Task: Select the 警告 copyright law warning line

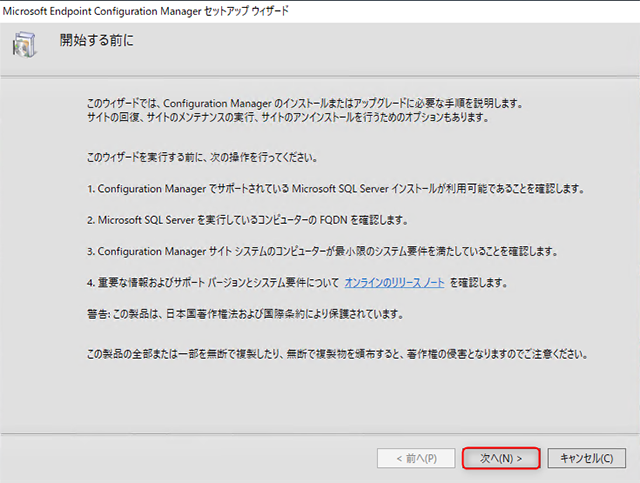Action: click(x=244, y=314)
